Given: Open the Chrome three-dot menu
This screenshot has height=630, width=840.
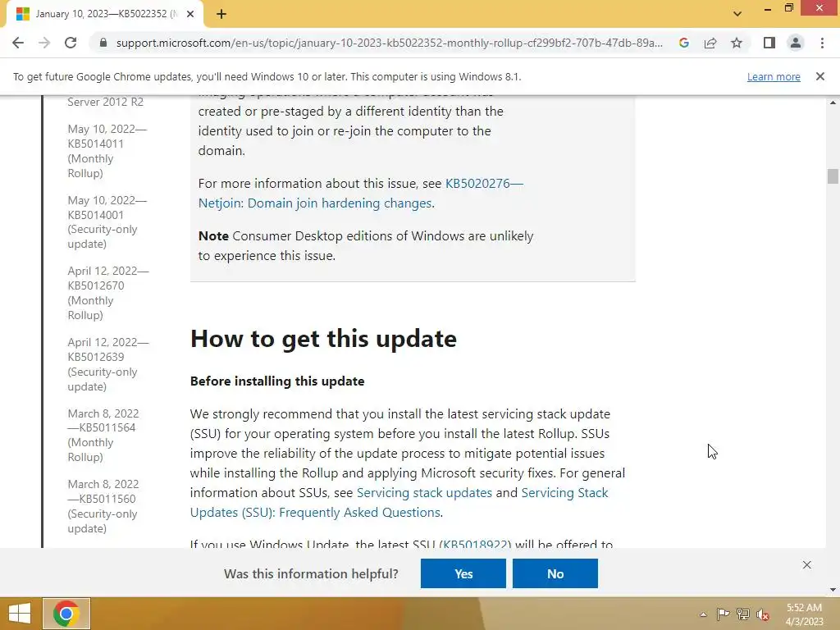Looking at the screenshot, I should (x=822, y=43).
